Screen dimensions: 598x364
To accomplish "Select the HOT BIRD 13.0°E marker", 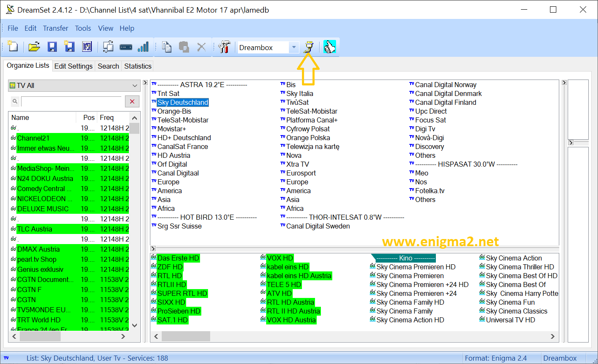I will [207, 217].
